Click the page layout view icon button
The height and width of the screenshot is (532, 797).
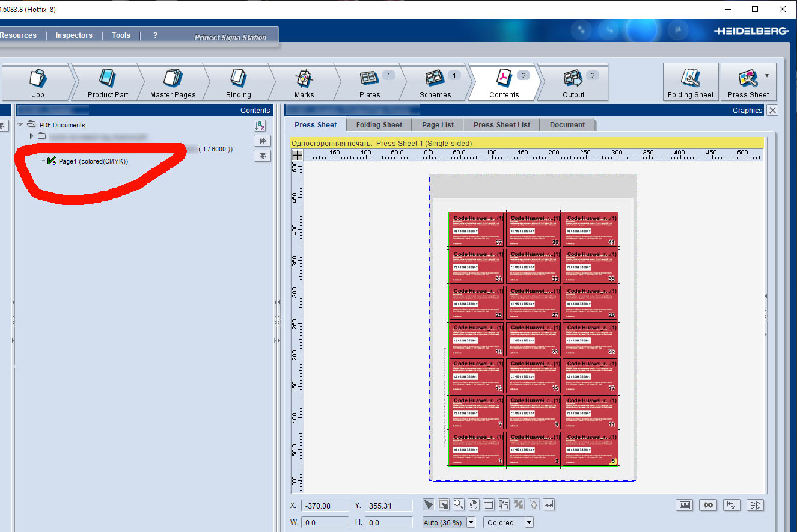pos(685,506)
